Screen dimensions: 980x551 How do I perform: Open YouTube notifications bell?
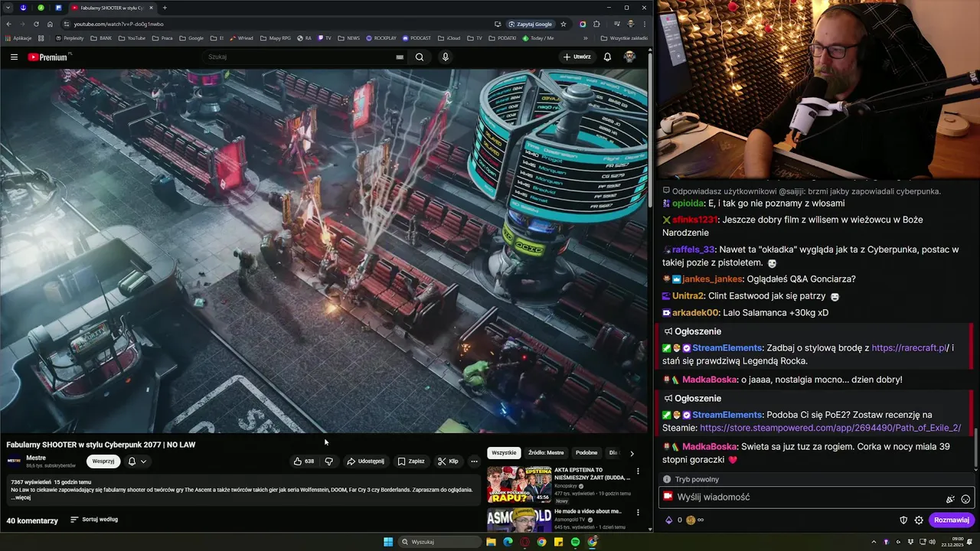[607, 57]
